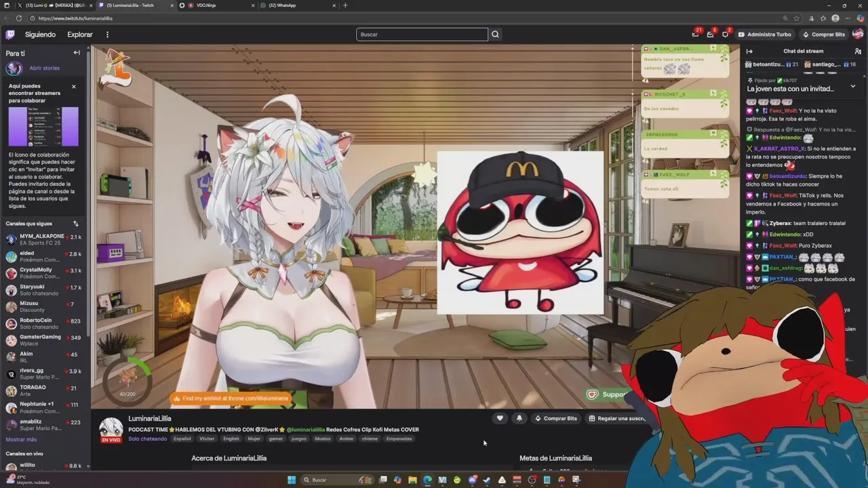The height and width of the screenshot is (488, 868).
Task: Reload the page
Action: point(19,18)
